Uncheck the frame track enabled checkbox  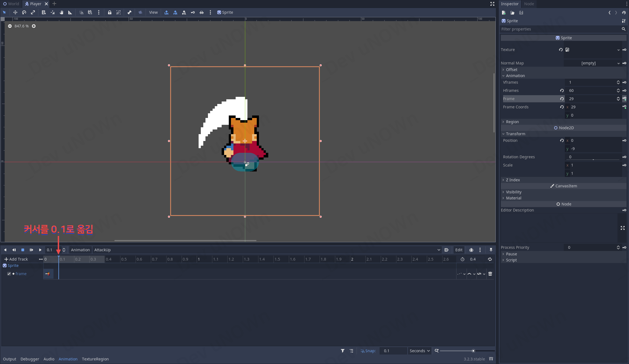point(9,274)
